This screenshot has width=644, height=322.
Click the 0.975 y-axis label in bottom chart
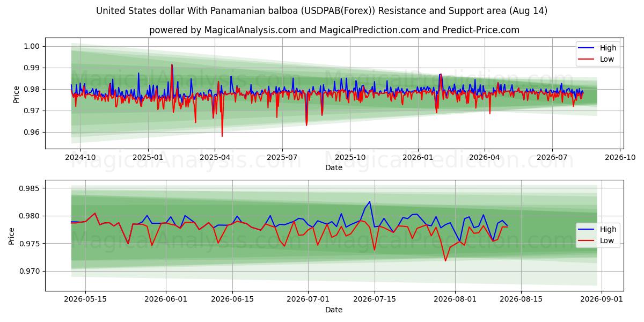pos(31,244)
